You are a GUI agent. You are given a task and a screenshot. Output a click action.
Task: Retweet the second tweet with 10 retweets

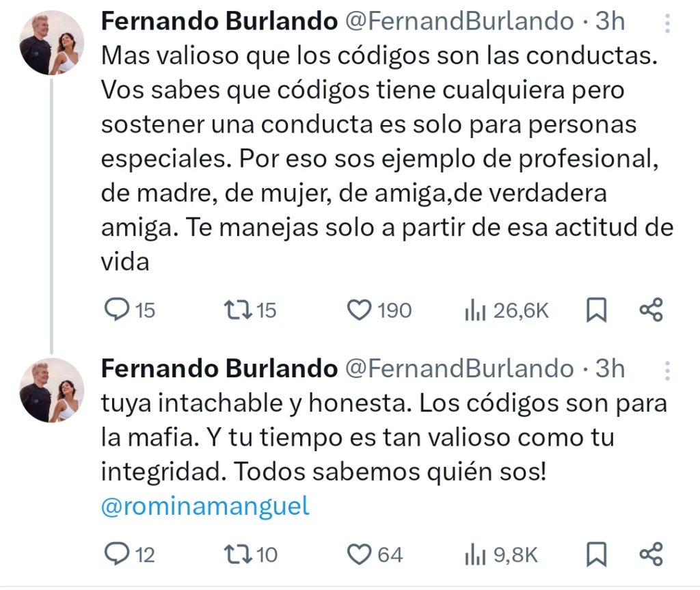point(237,554)
